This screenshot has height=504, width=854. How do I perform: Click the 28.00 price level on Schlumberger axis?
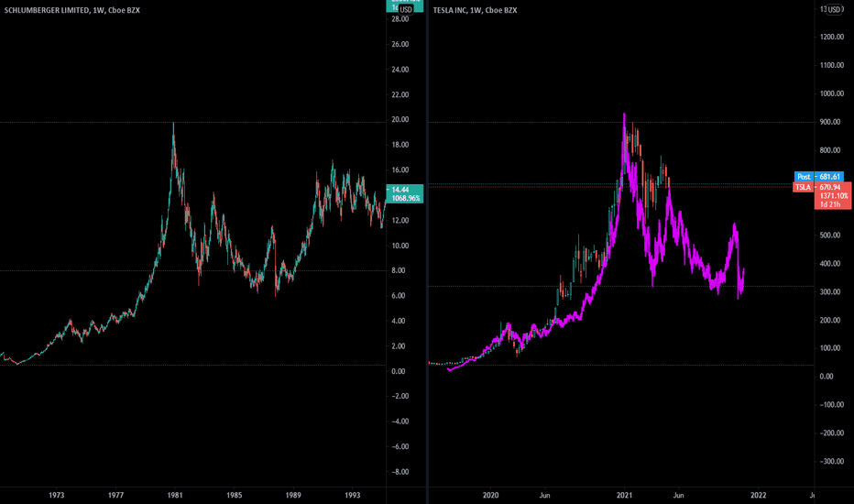pos(400,19)
